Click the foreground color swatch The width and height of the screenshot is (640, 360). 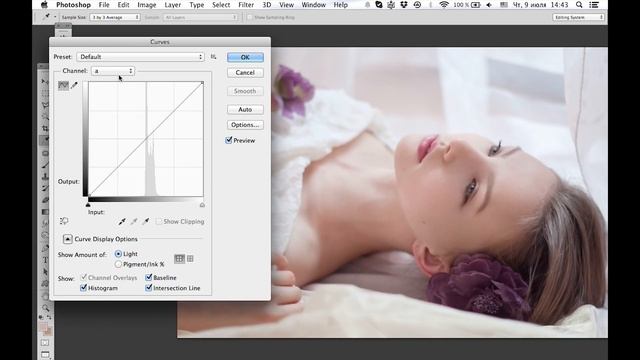coord(43,327)
